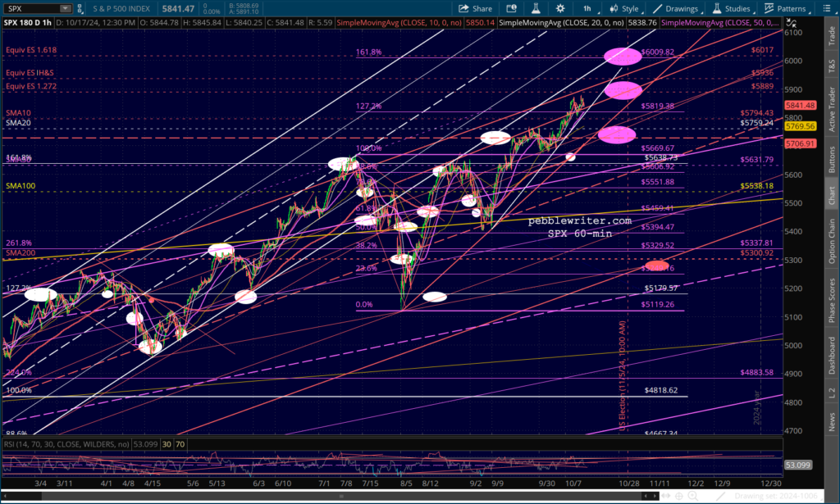Open the symbol link clipboard icon
The height and width of the screenshot is (504, 840).
coord(80,8)
